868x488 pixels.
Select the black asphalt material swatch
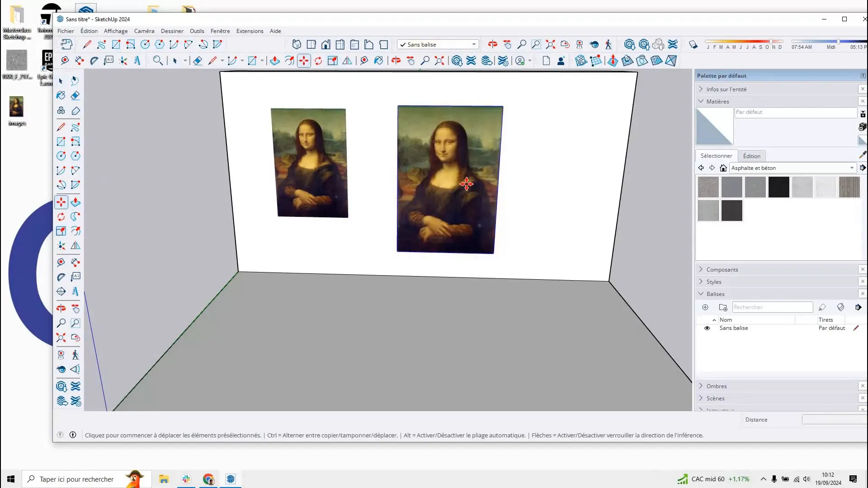point(778,187)
